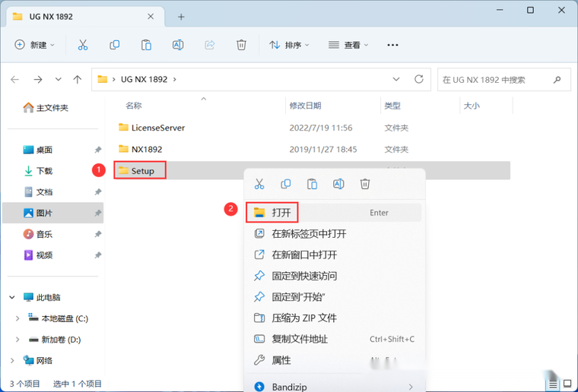This screenshot has height=392, width=578.
Task: Open the 新建 (New) dropdown
Action: pos(35,45)
